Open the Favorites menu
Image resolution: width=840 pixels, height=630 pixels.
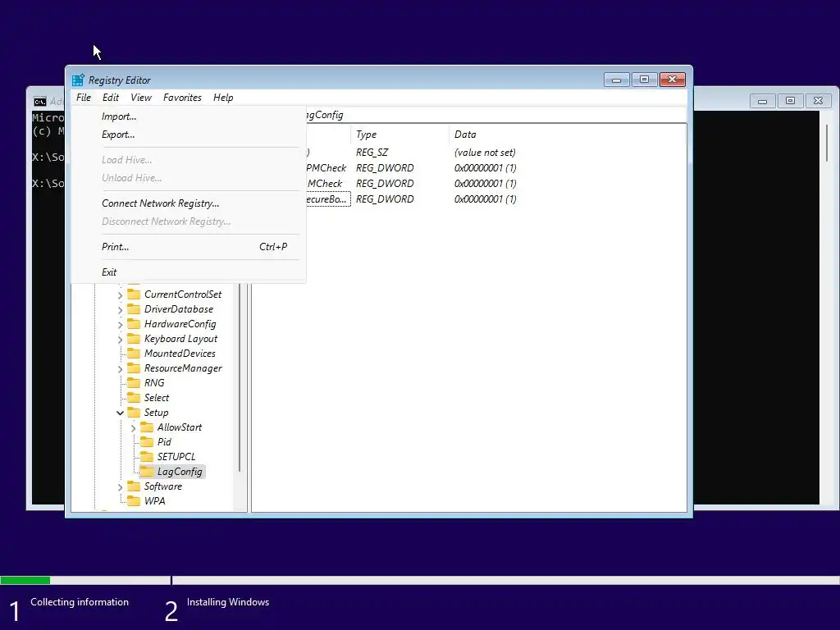pos(182,98)
